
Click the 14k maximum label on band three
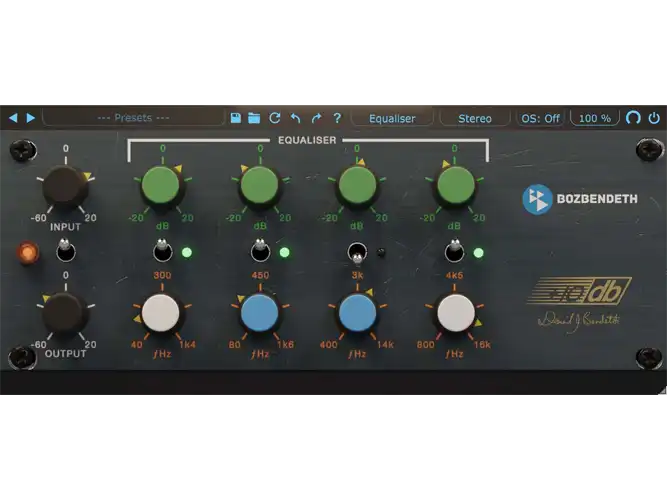385,345
